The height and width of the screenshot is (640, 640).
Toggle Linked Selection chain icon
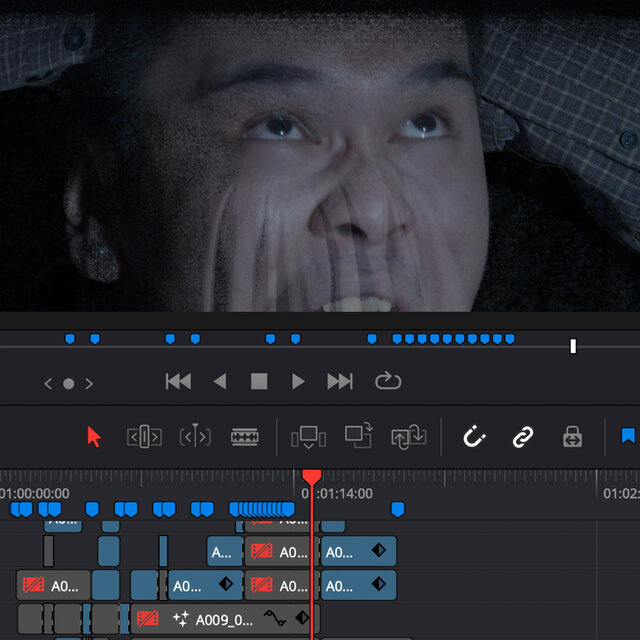click(523, 437)
